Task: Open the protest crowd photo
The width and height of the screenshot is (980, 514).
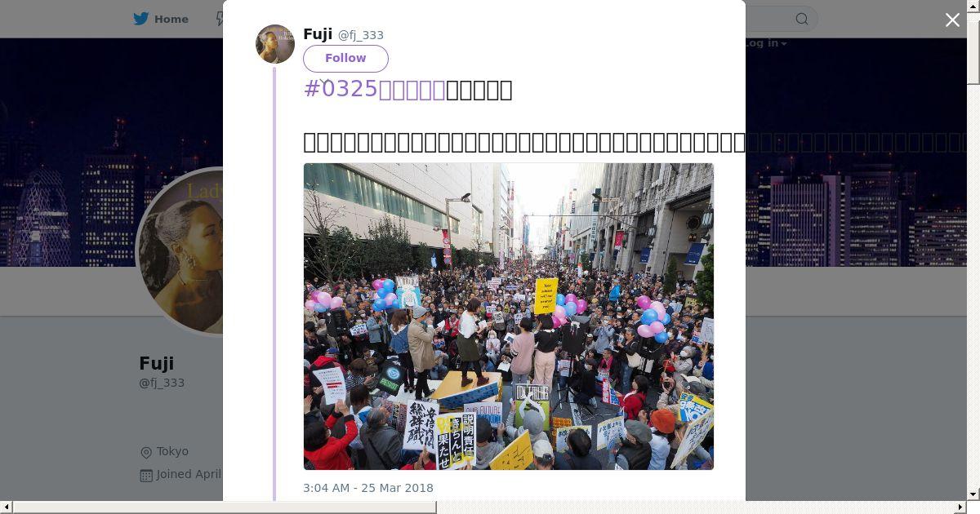Action: pos(509,317)
